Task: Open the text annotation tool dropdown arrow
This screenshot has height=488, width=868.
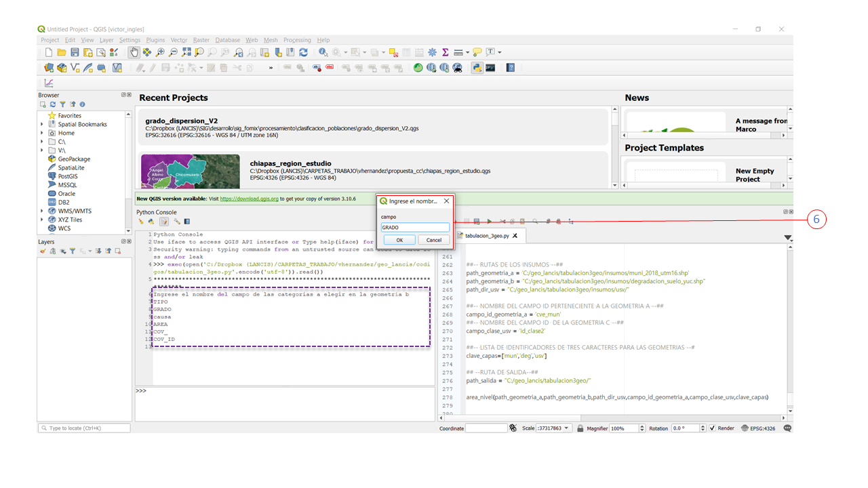Action: coord(500,52)
